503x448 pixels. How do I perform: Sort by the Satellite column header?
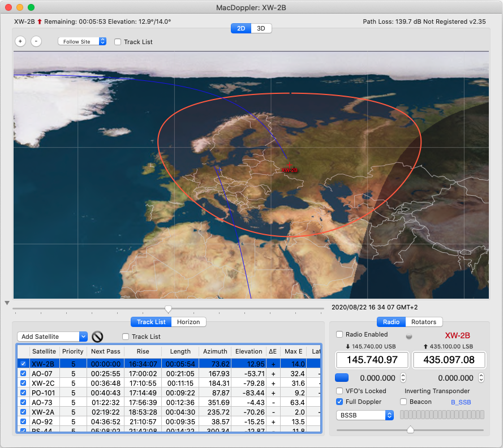(x=44, y=351)
